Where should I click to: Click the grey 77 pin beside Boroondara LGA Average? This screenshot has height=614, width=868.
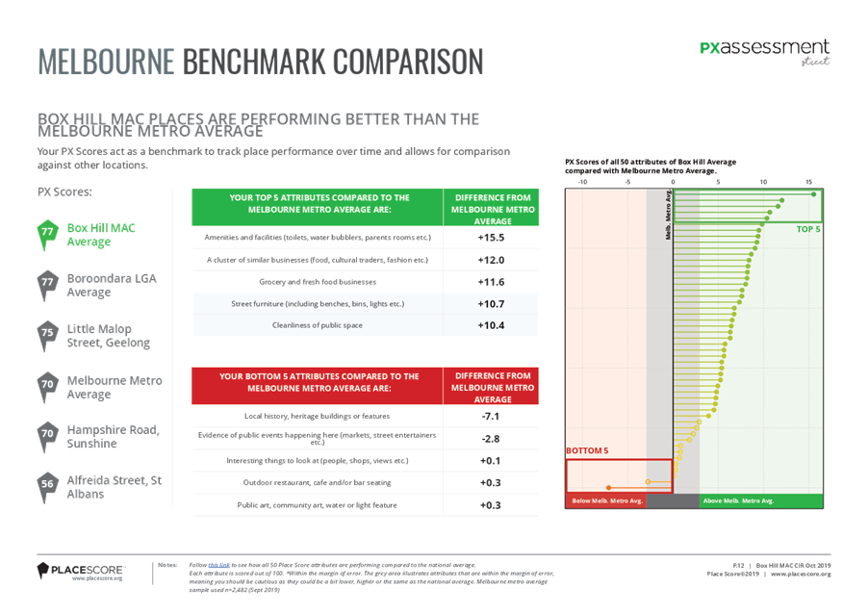[47, 285]
